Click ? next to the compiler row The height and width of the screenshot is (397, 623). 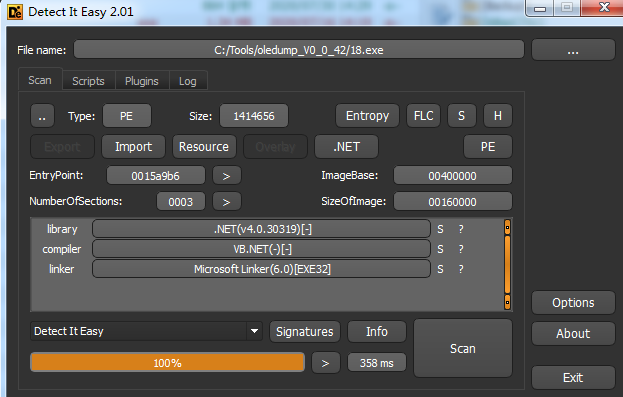(x=461, y=249)
